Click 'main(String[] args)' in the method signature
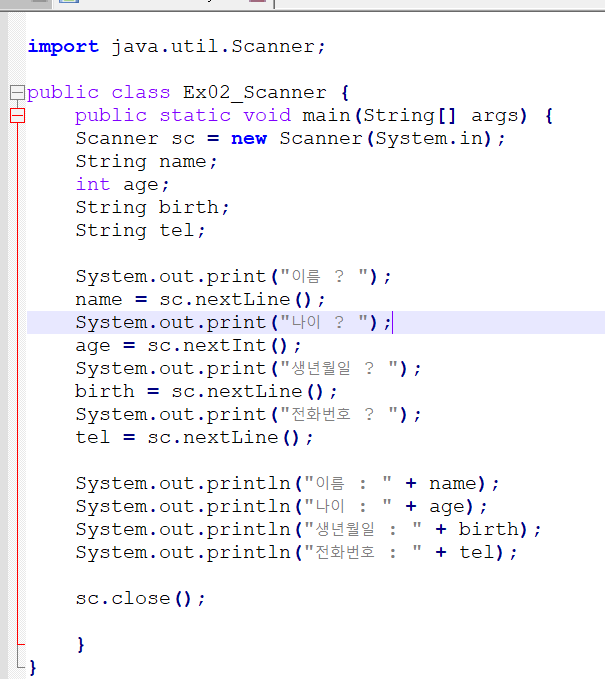The height and width of the screenshot is (679, 605). [x=414, y=116]
